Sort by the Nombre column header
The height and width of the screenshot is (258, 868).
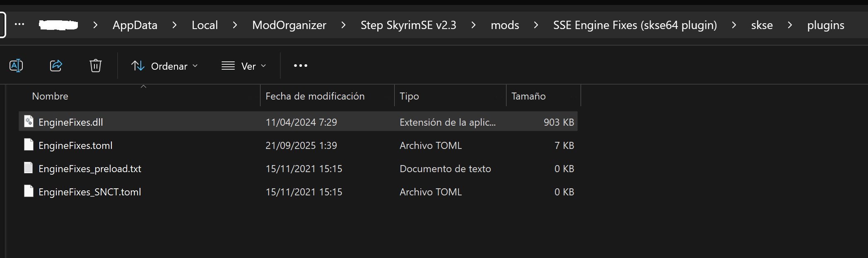point(50,96)
